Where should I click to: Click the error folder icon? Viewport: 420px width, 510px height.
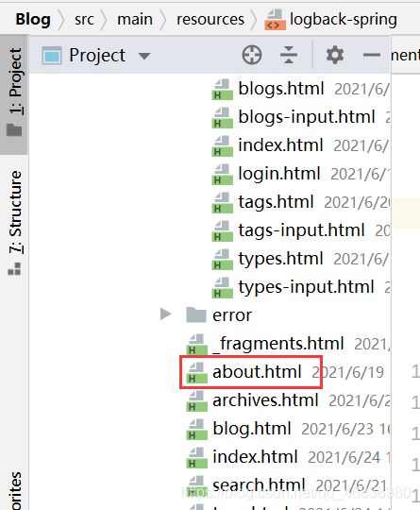click(x=196, y=314)
